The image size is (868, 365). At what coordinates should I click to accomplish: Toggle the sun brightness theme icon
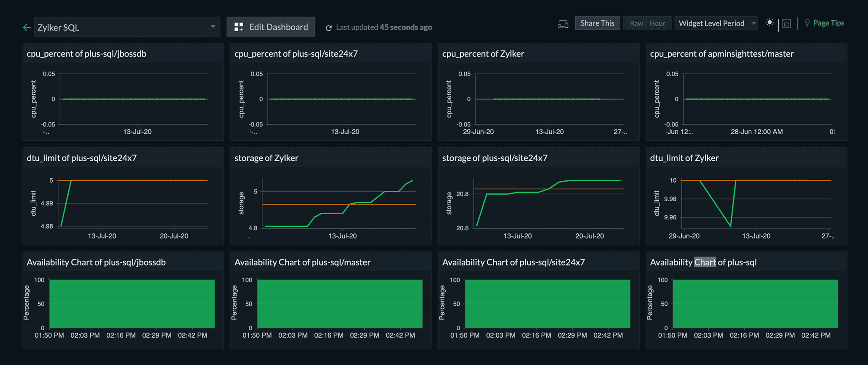pyautogui.click(x=769, y=23)
